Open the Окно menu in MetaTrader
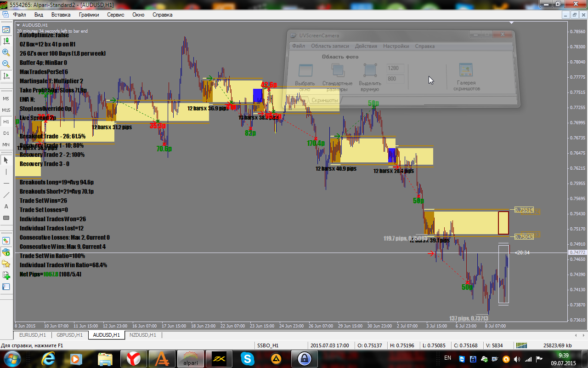Screen dimensions: 588x368 pos(138,14)
